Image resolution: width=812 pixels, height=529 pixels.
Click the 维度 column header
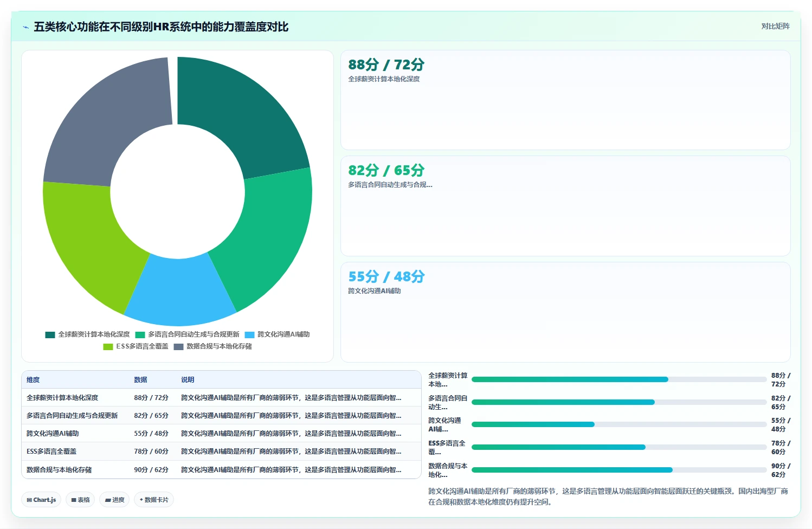click(33, 380)
